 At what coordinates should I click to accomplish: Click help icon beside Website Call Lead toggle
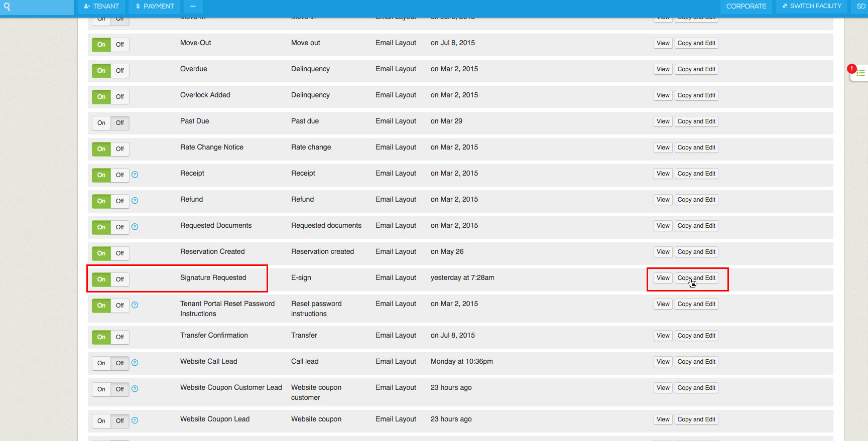click(x=135, y=363)
